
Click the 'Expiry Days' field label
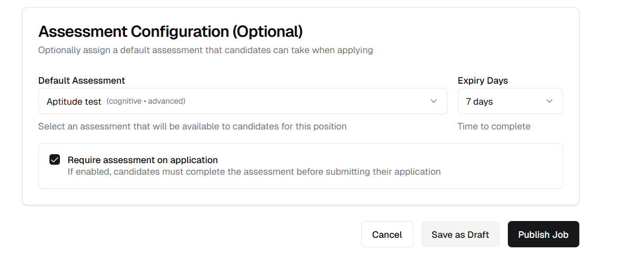tap(483, 81)
